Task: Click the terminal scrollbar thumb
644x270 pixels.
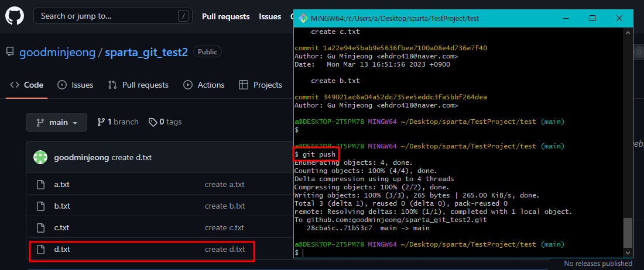Action: [x=627, y=233]
